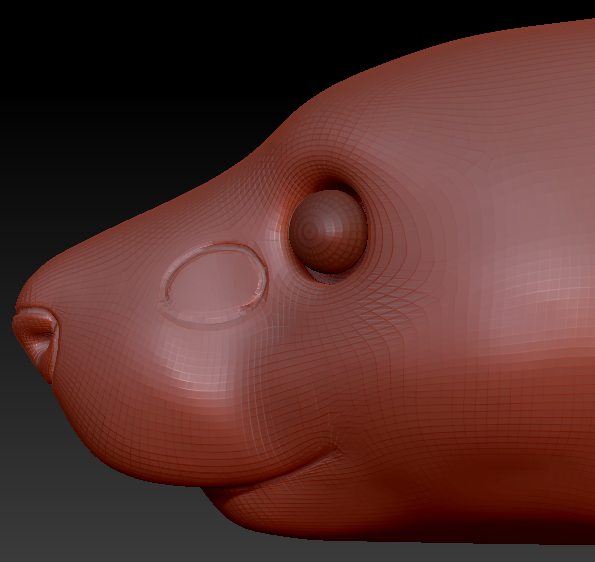
Task: Click the oval ridge patch beside the eye
Action: tap(214, 285)
